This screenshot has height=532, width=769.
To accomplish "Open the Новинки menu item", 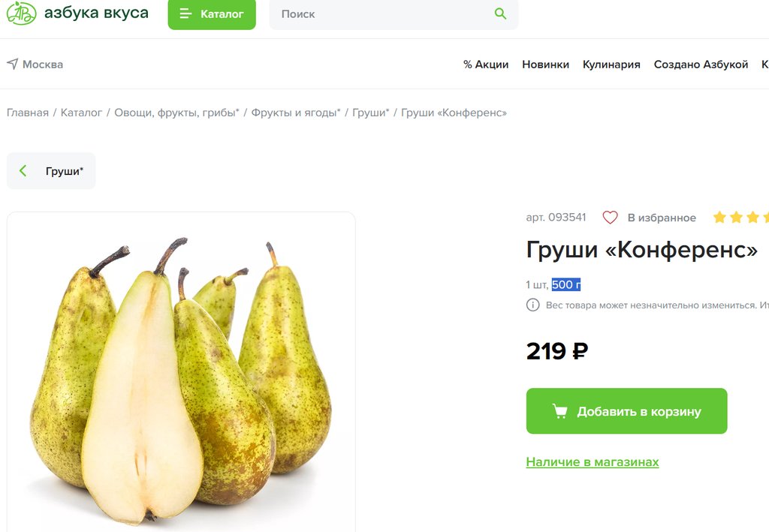I will pos(545,65).
